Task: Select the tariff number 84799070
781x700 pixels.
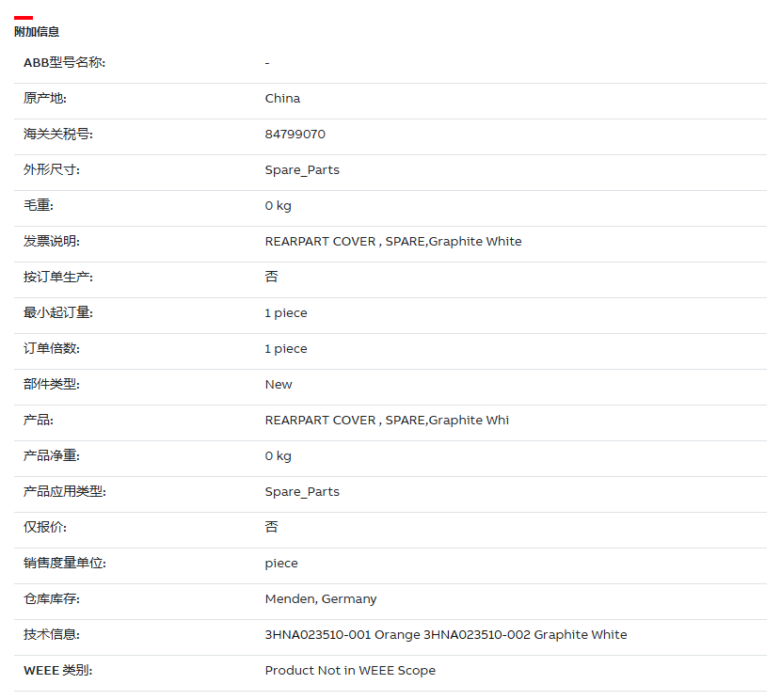Action: 295,135
